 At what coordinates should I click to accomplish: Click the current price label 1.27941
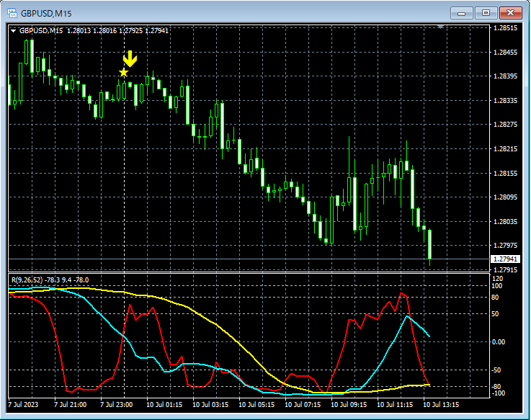505,259
